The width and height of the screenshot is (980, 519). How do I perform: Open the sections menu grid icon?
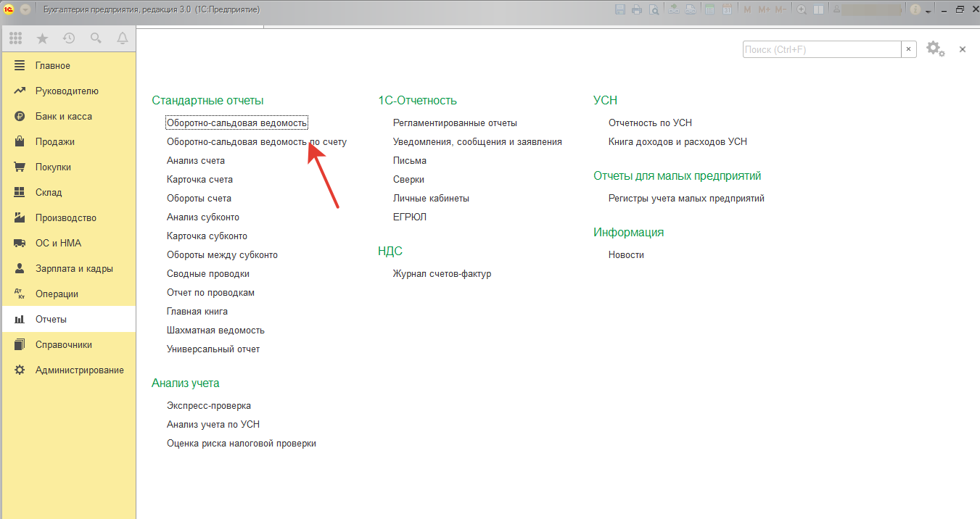tap(16, 38)
